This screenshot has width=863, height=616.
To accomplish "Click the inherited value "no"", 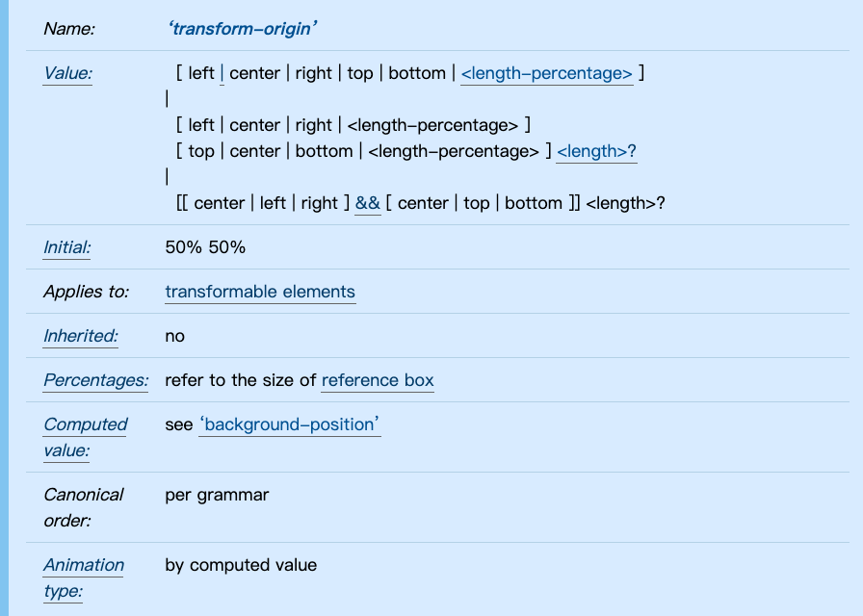I will 175,336.
